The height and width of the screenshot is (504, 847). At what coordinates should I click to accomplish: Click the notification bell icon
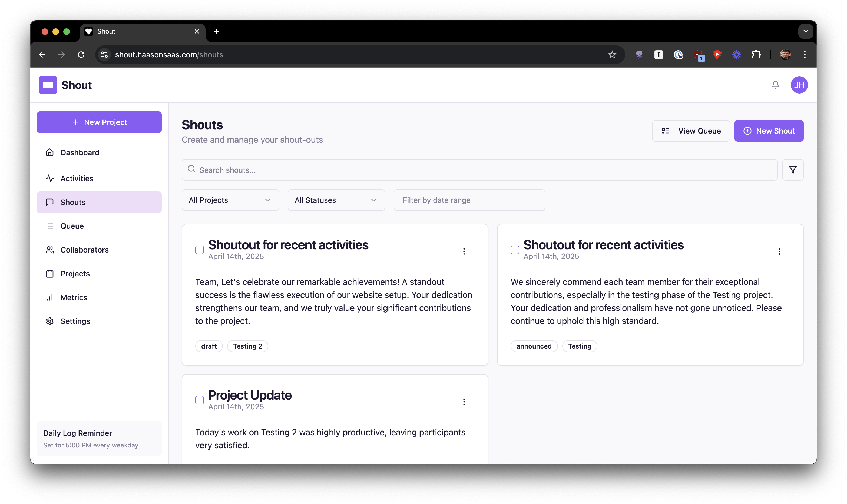point(775,85)
